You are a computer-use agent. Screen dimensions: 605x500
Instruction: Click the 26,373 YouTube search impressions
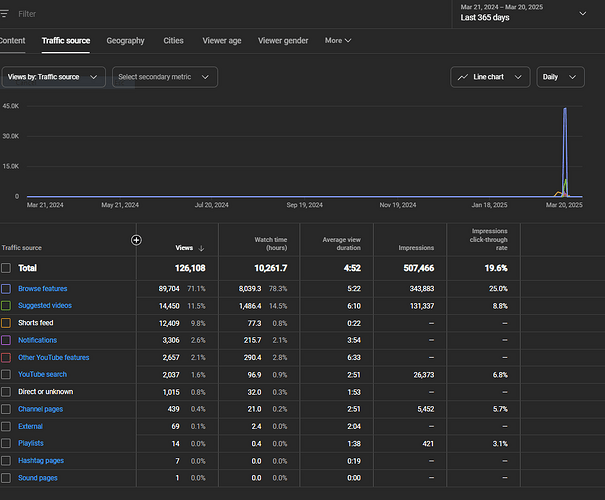click(x=424, y=375)
